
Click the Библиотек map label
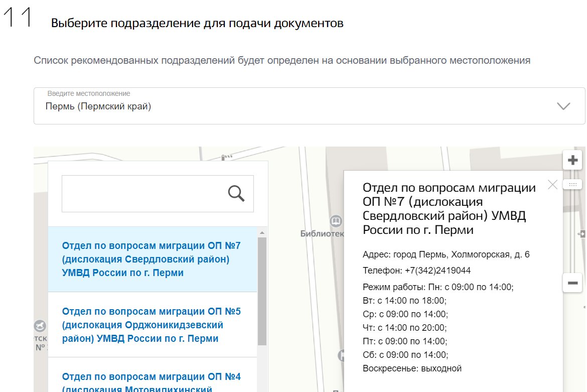pyautogui.click(x=322, y=233)
